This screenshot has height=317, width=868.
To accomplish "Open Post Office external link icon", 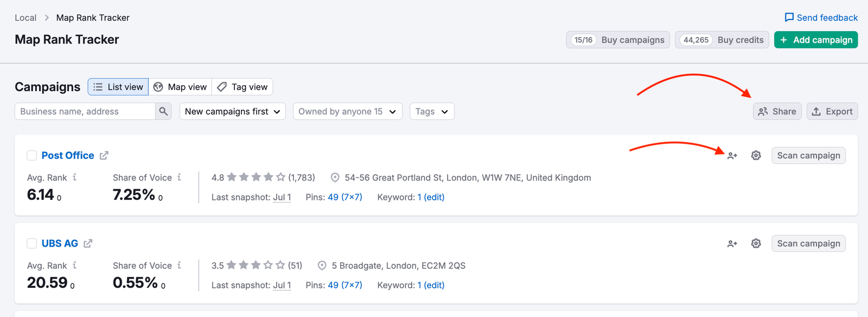I will click(x=104, y=156).
